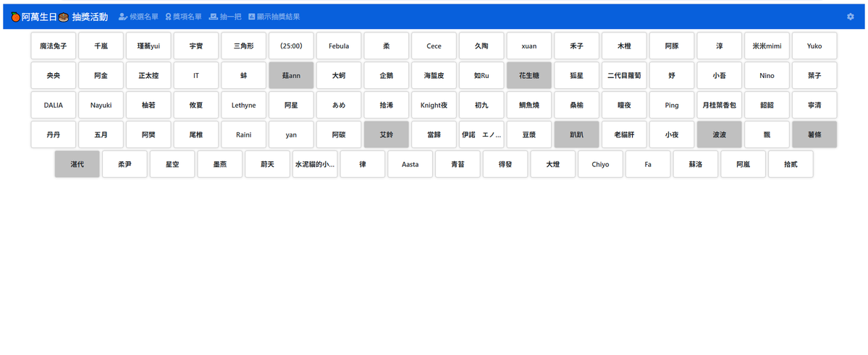The width and height of the screenshot is (868, 355).
Task: Click the Nino card
Action: pyautogui.click(x=767, y=76)
